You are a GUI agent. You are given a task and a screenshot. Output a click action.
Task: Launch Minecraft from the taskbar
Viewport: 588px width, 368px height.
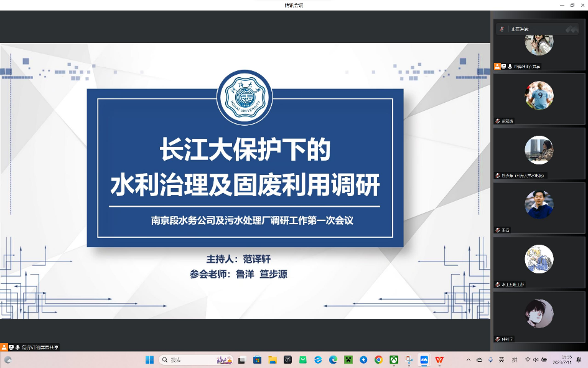point(348,360)
